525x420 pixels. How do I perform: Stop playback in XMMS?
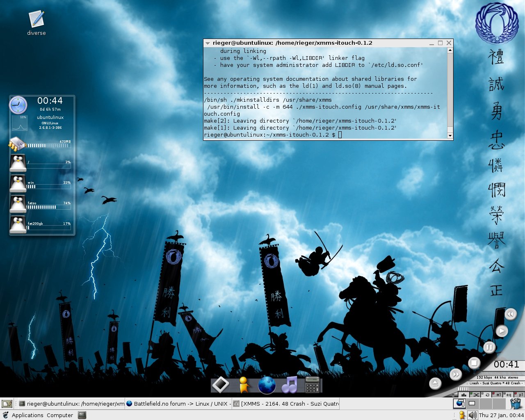point(474,363)
